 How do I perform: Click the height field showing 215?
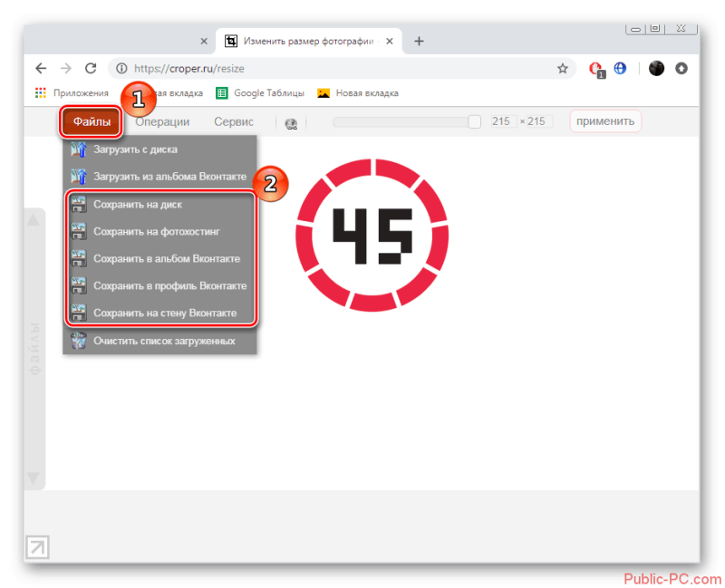(539, 121)
